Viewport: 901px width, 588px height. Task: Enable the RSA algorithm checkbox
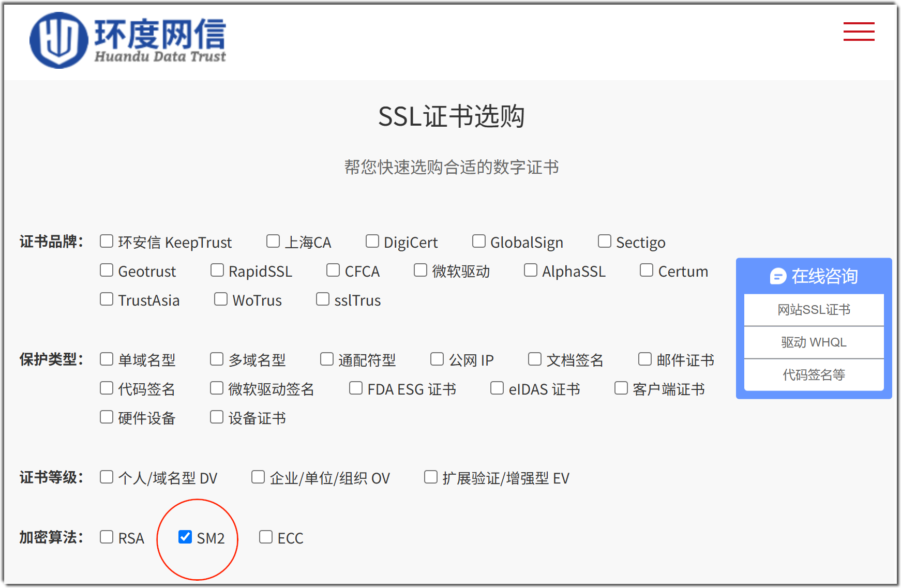[106, 537]
